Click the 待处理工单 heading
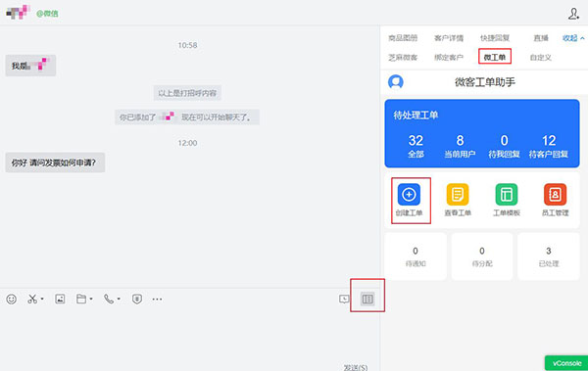 416,115
